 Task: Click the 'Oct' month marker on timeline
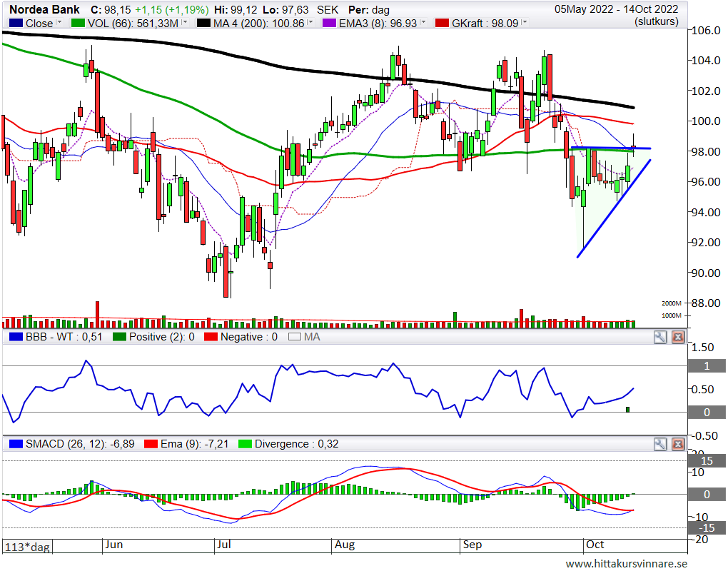click(595, 545)
